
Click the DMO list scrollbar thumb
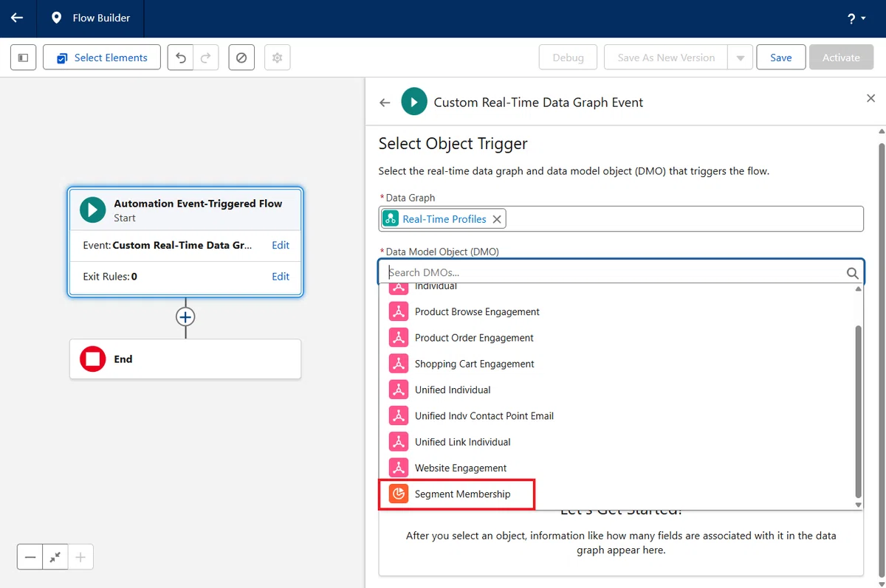click(858, 411)
